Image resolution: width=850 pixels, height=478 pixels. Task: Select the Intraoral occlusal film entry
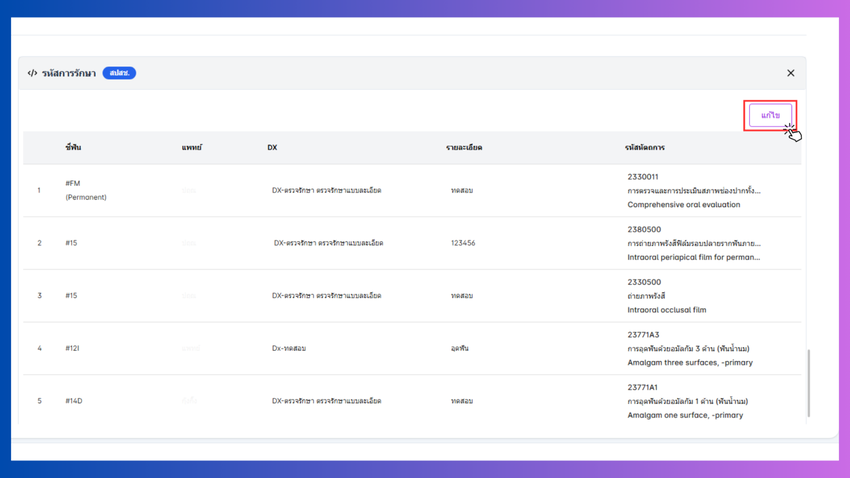[666, 310]
